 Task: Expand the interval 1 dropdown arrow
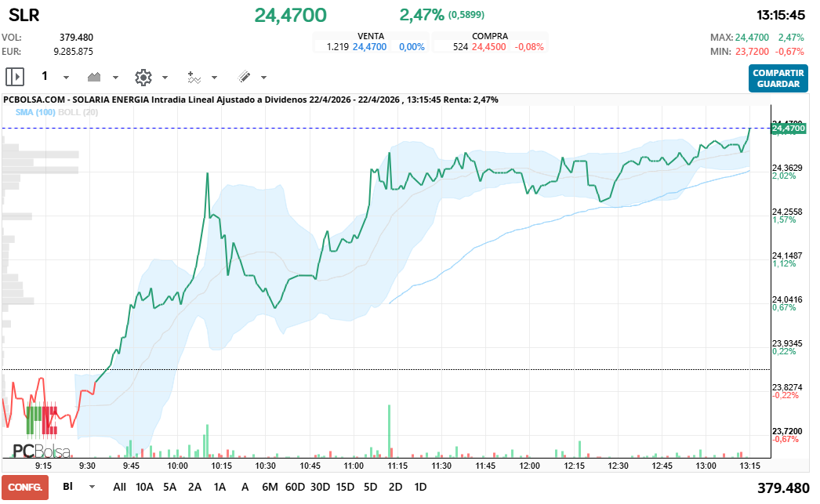point(66,78)
